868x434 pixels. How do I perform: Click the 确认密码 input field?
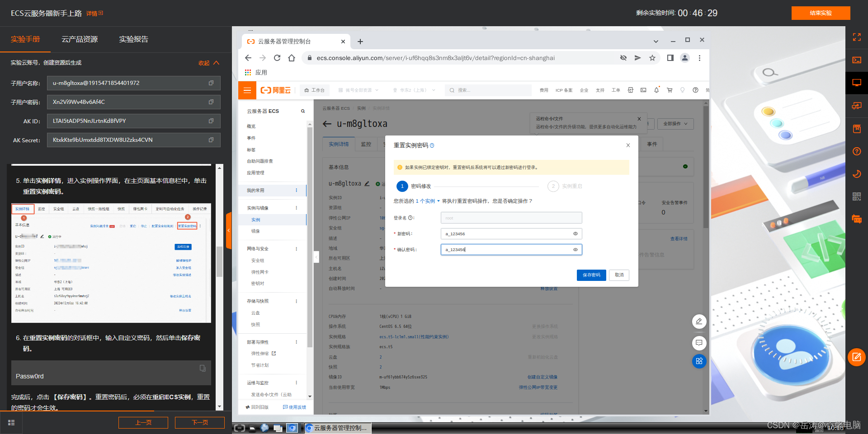(x=511, y=250)
